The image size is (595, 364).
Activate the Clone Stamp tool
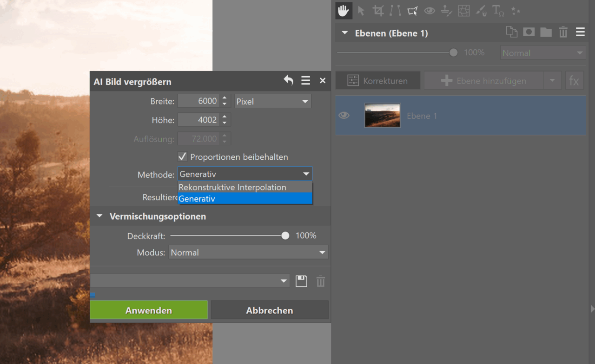coord(446,11)
